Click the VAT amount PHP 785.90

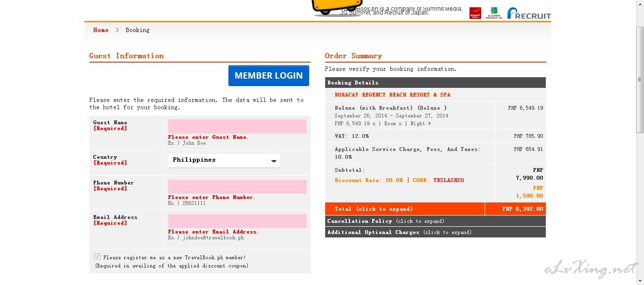(x=528, y=136)
